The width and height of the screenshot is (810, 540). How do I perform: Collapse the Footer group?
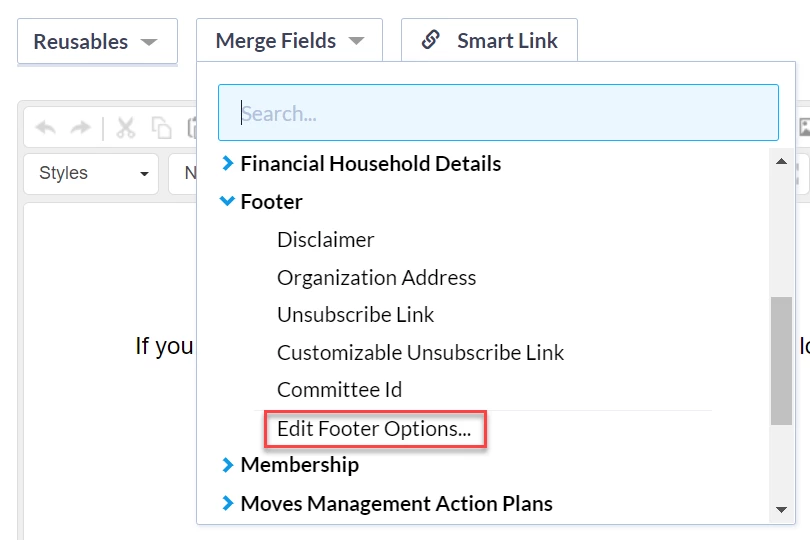click(270, 201)
